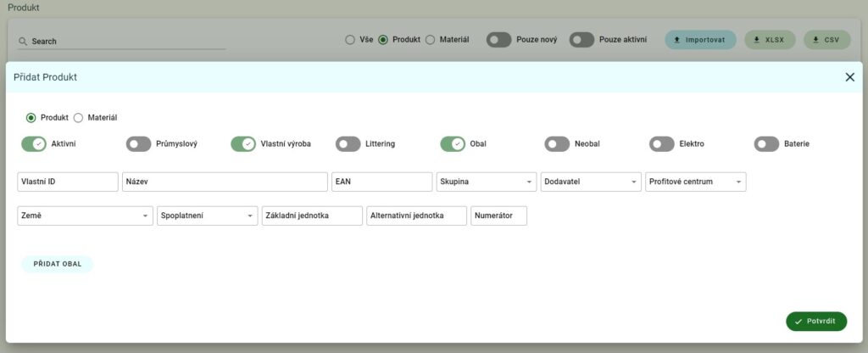Turn off the Vlastní výroba switch
The height and width of the screenshot is (353, 868).
[x=243, y=144]
